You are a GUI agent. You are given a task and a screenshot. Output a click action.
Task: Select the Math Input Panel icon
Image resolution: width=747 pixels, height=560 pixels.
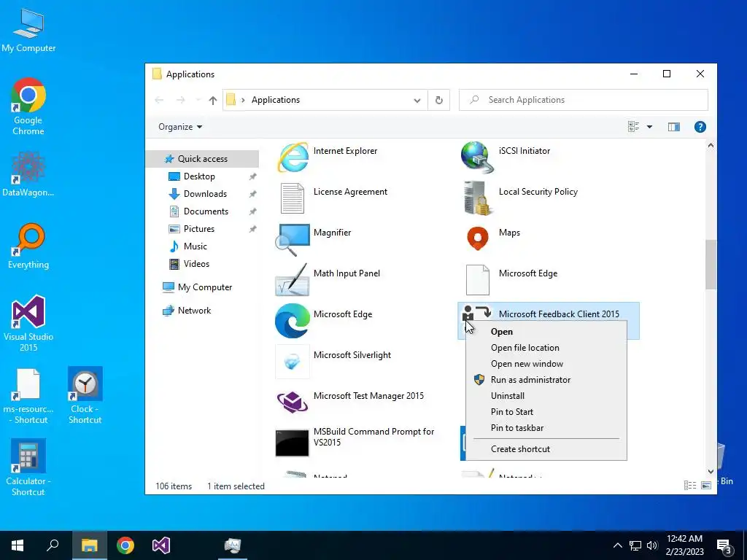[x=293, y=281]
